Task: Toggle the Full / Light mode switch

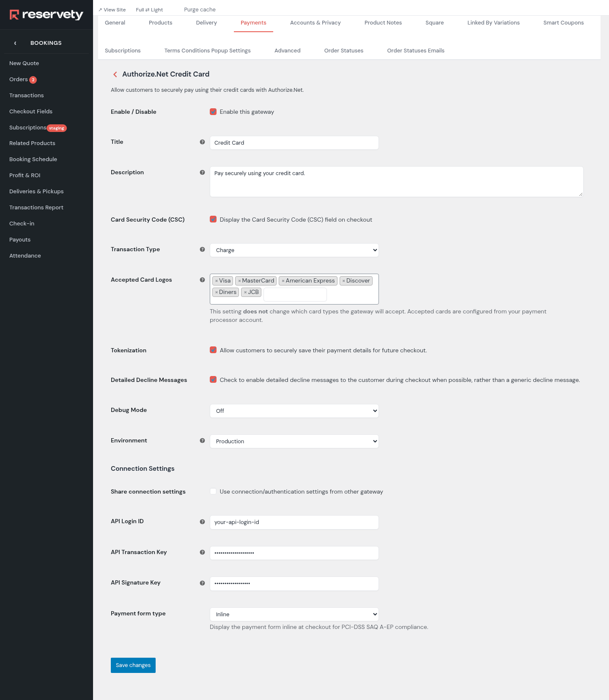Action: 149,10
